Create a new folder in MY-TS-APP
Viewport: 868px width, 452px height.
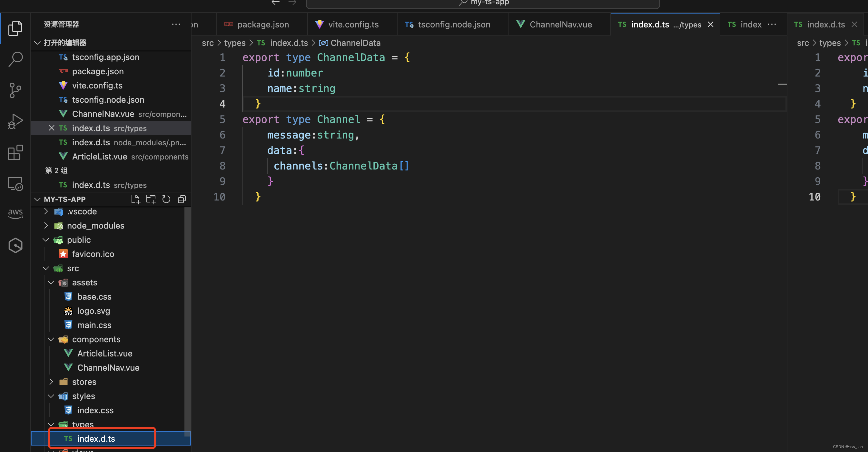(151, 199)
